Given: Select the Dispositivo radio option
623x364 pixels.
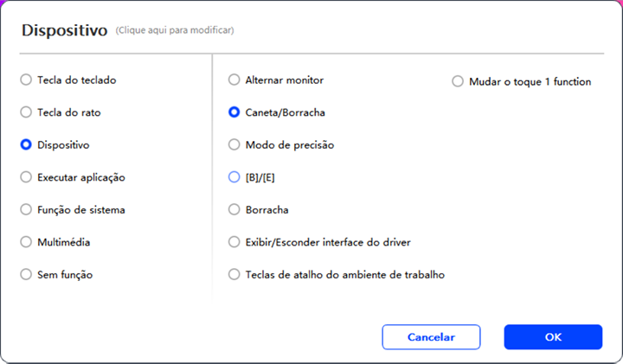Looking at the screenshot, I should [26, 145].
